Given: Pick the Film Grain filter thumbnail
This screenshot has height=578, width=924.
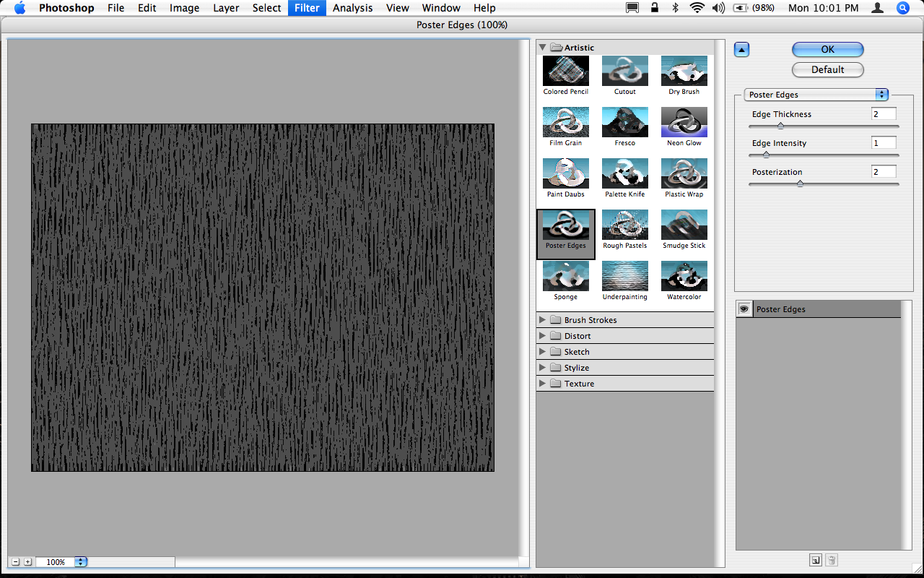Looking at the screenshot, I should click(x=566, y=122).
